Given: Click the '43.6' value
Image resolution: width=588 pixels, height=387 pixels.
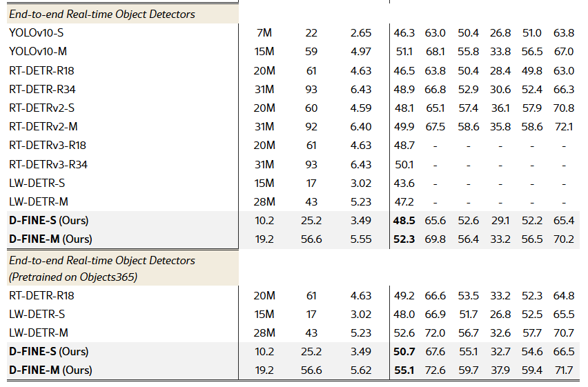Looking at the screenshot, I should pos(404,183).
